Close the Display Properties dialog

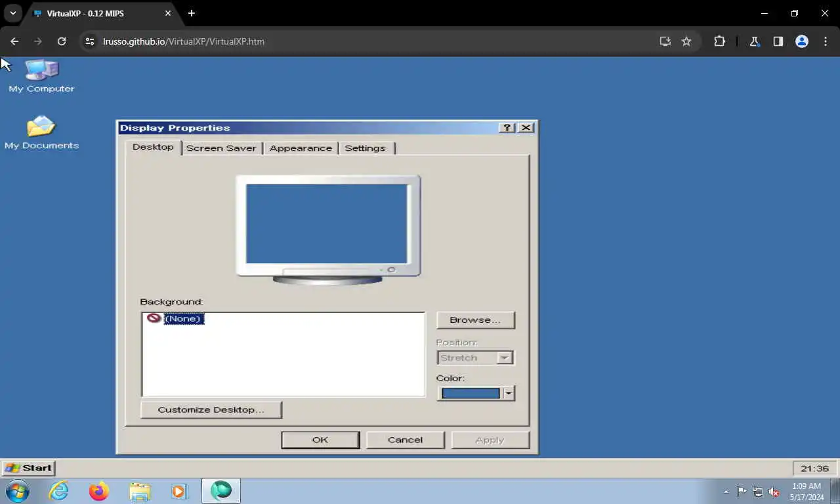(x=526, y=128)
